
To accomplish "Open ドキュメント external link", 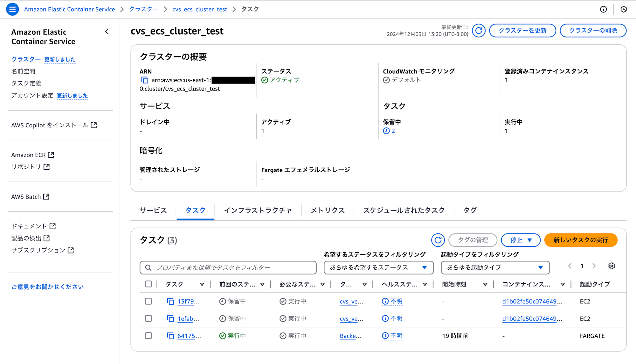I will tap(34, 226).
